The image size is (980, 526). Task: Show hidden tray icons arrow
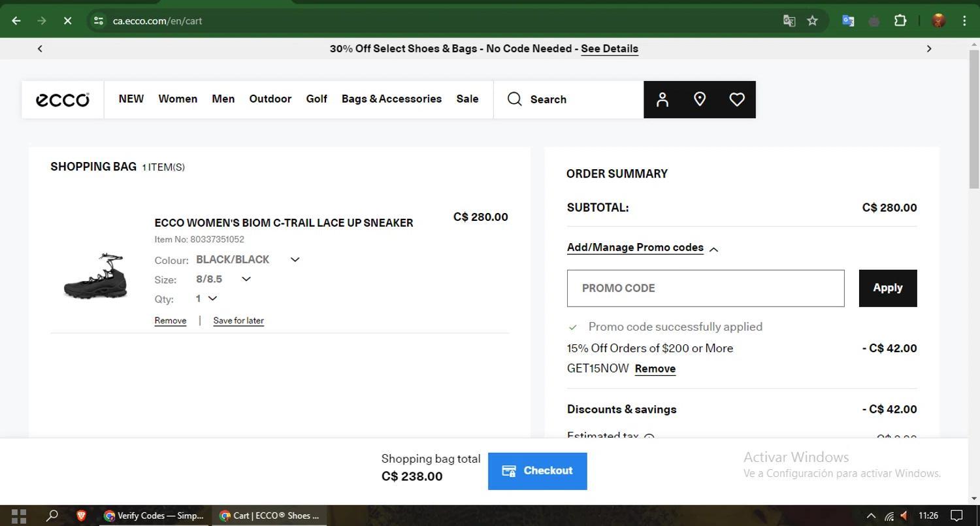tap(871, 516)
